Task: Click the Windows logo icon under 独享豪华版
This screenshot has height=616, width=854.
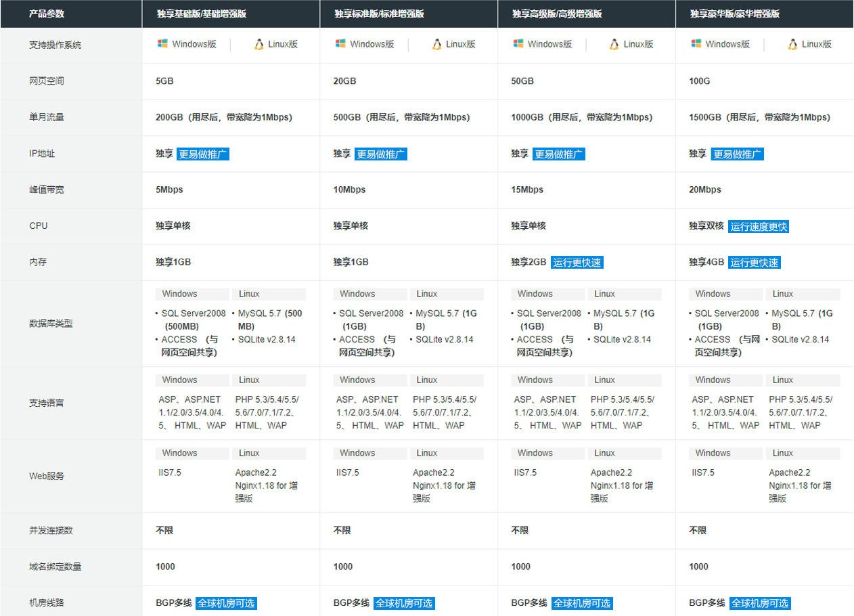Action: (696, 44)
